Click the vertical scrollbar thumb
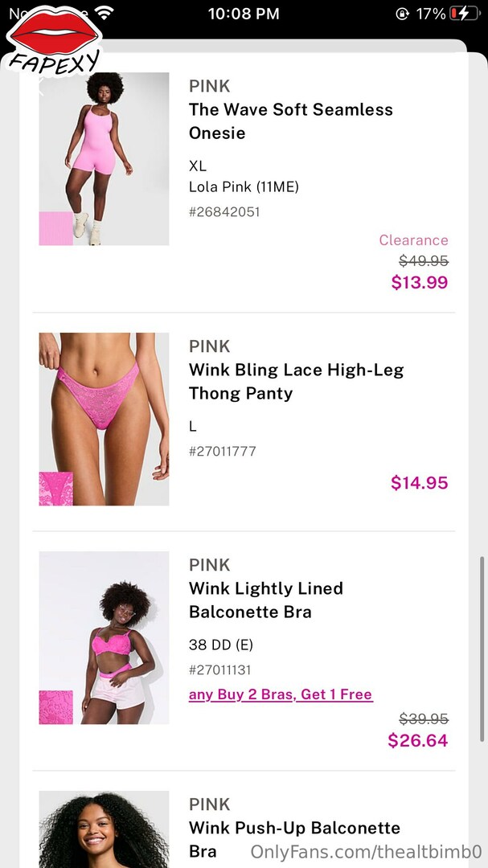The image size is (488, 868). pyautogui.click(x=481, y=649)
